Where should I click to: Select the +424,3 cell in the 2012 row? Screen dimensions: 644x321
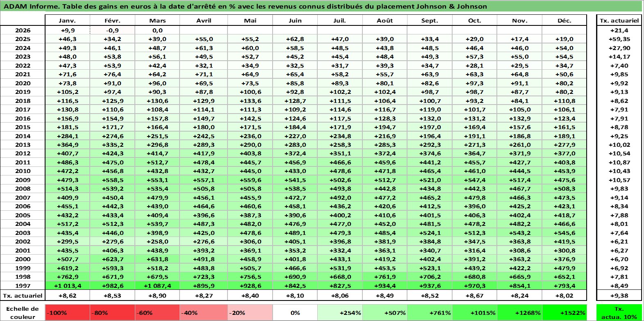[112, 153]
